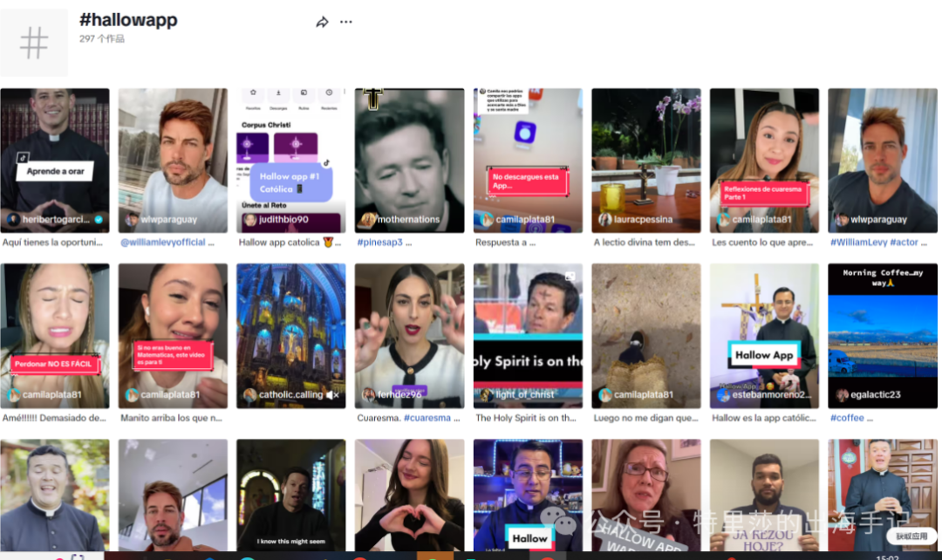Open the heart-hands woman video
This screenshot has width=942, height=560.
point(409,495)
